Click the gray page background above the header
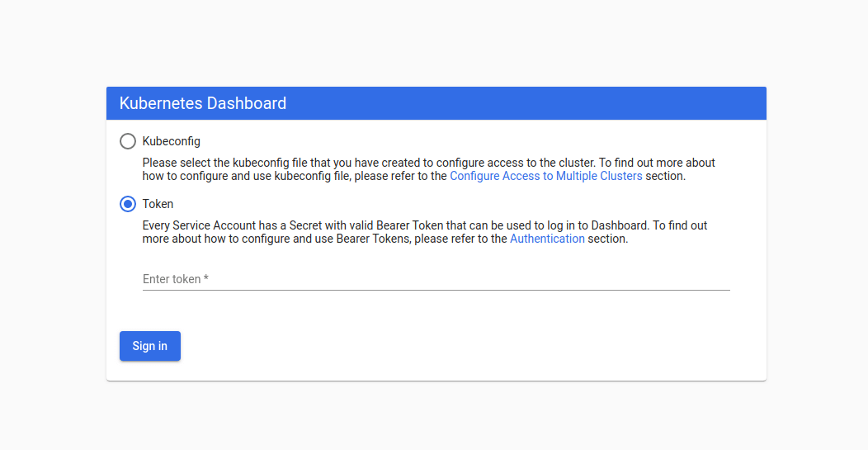Screen dimensions: 868x450 tap(434, 41)
